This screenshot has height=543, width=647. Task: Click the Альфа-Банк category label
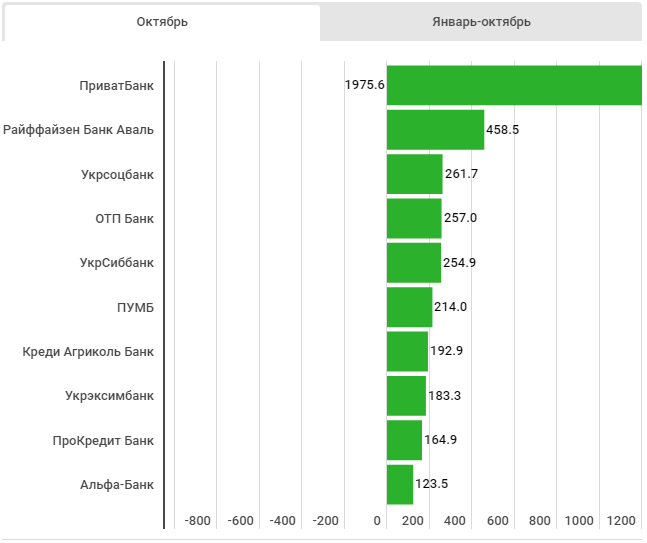(117, 484)
